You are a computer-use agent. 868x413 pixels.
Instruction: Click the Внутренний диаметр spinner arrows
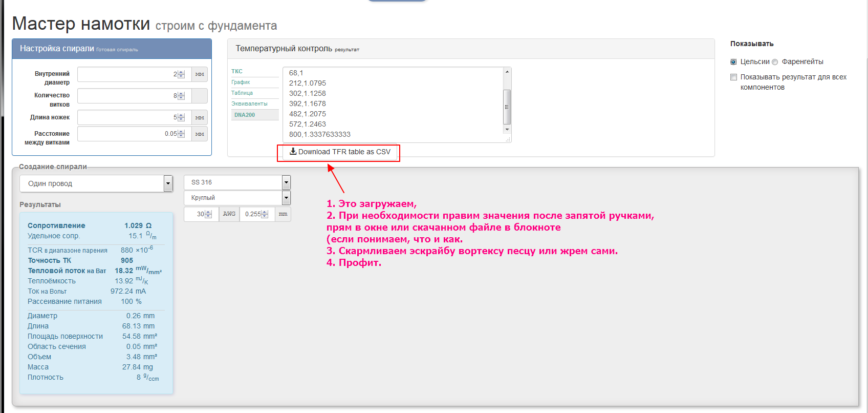(181, 74)
